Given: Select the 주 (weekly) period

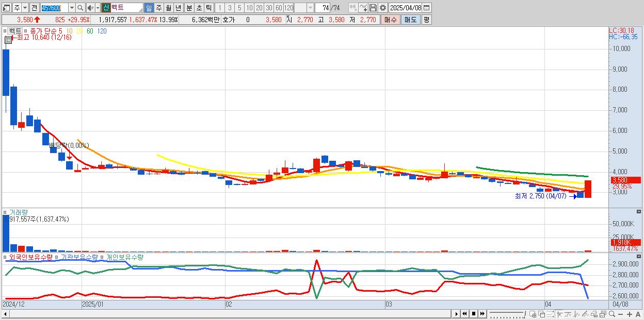Looking at the screenshot, I should point(158,8).
